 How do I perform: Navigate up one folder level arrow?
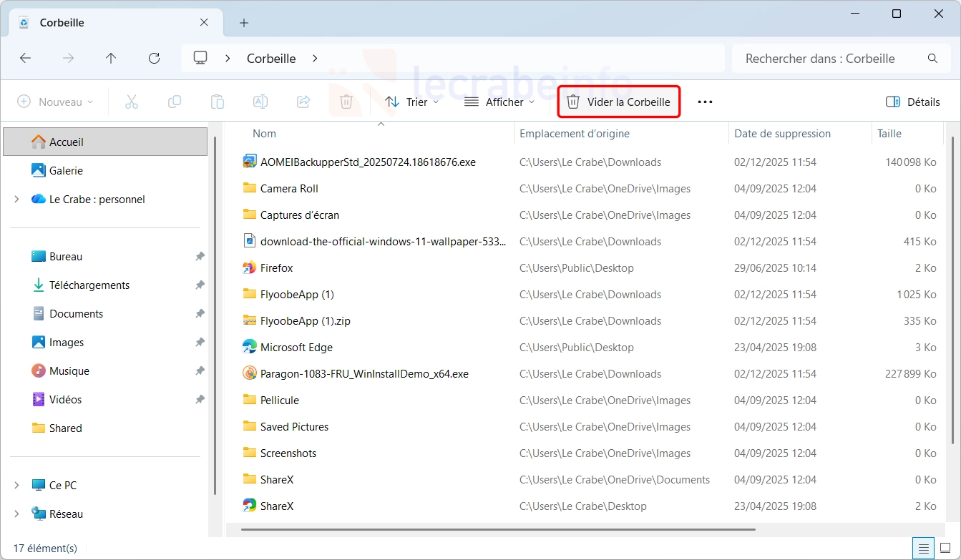pos(111,59)
